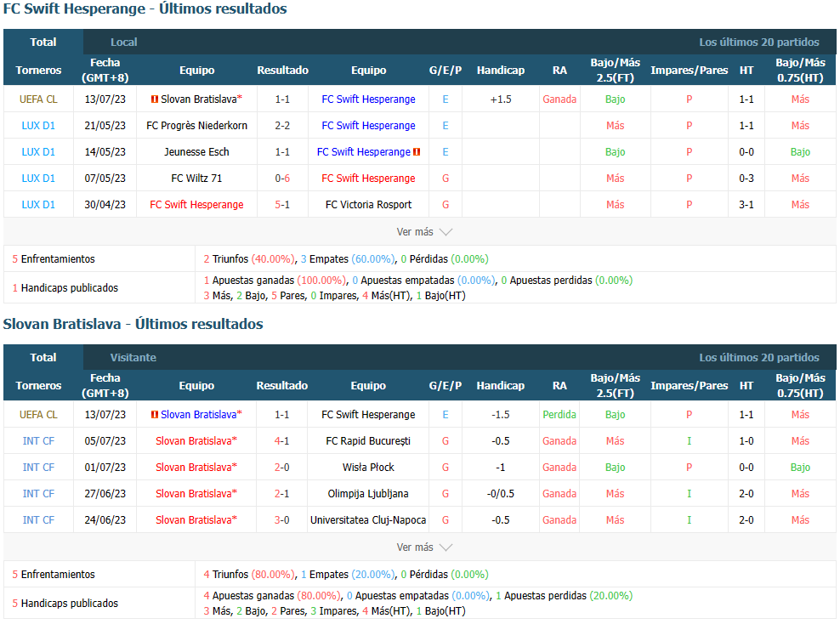Click the 0-6 result against FC Wiltz 71
The height and width of the screenshot is (624, 840).
click(x=282, y=178)
